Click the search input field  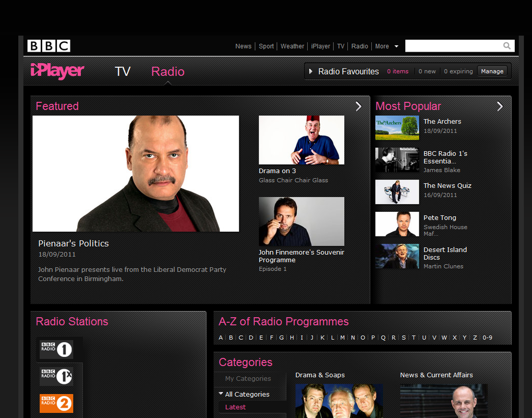click(x=453, y=46)
